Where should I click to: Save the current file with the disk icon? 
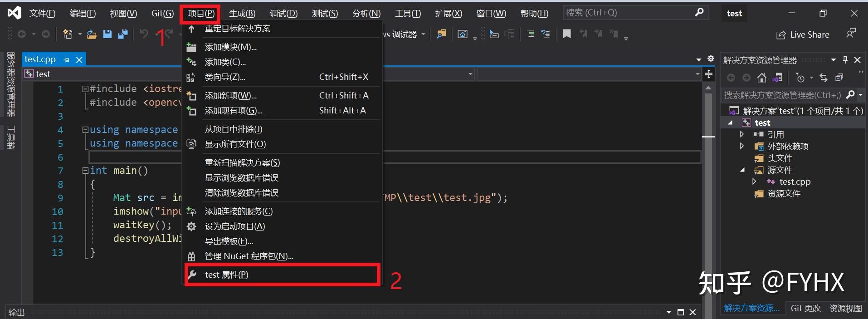[x=107, y=34]
